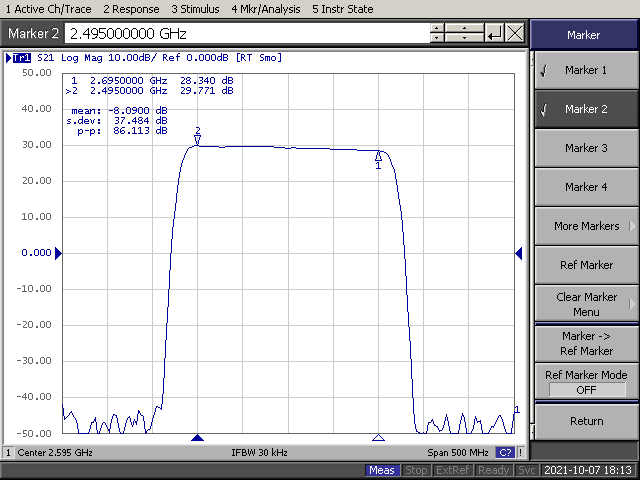The height and width of the screenshot is (480, 640).
Task: Click the marker 1 triangle on the trace
Action: click(x=378, y=155)
